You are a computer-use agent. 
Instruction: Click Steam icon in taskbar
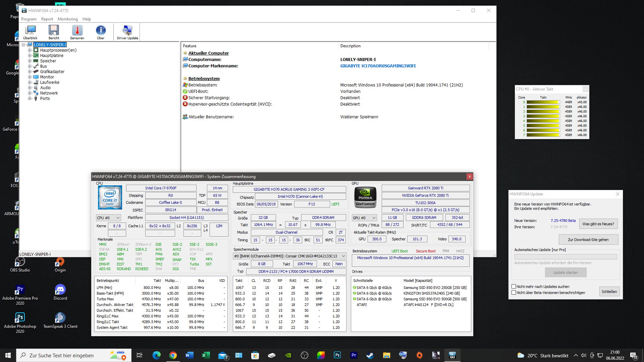[370, 355]
